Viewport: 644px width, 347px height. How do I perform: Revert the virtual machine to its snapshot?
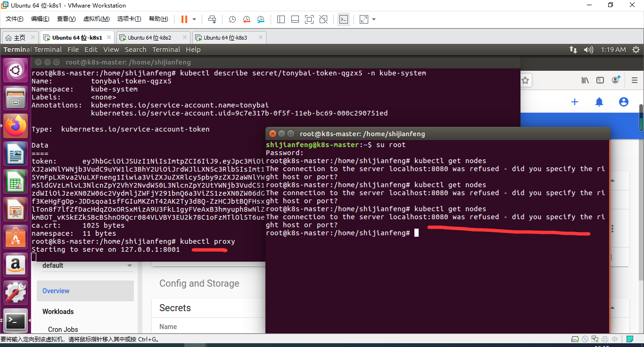click(x=247, y=19)
